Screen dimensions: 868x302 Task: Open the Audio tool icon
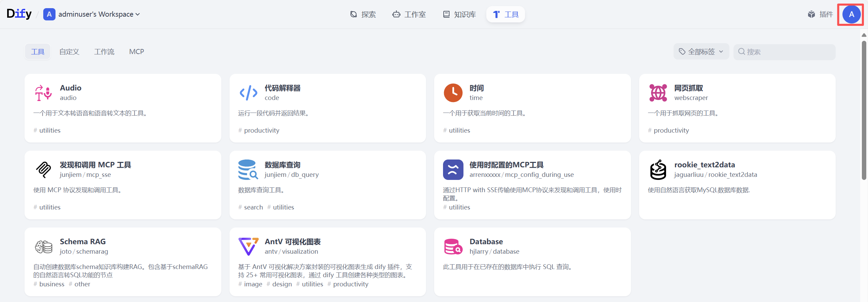[x=44, y=93]
